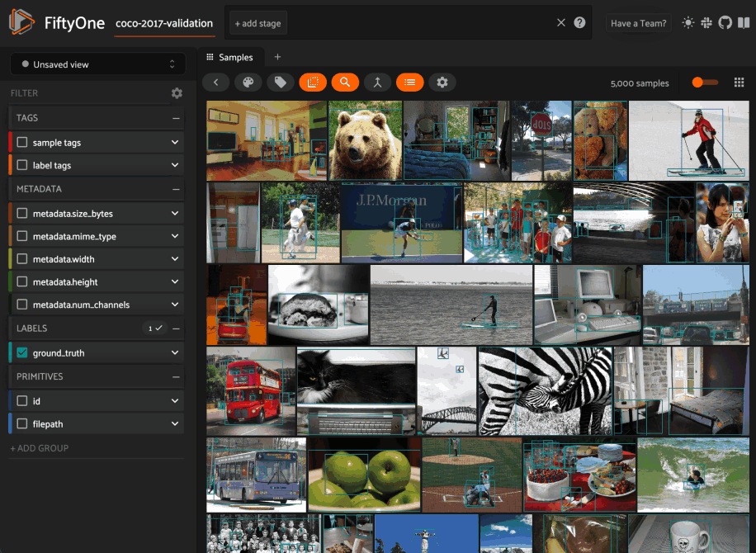The image size is (756, 553).
Task: Add a new panel with plus icon
Action: [x=277, y=57]
